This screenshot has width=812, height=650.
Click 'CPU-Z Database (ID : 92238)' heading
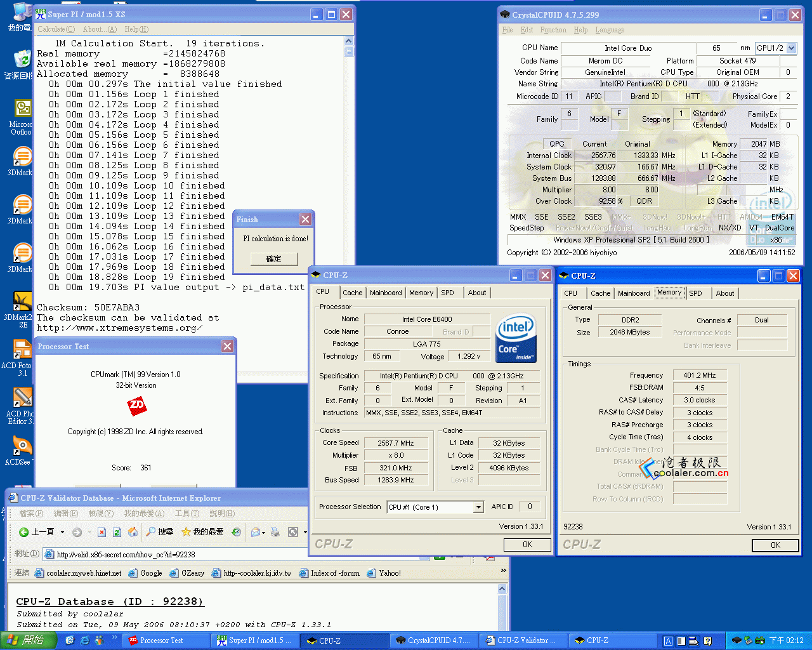coord(110,601)
